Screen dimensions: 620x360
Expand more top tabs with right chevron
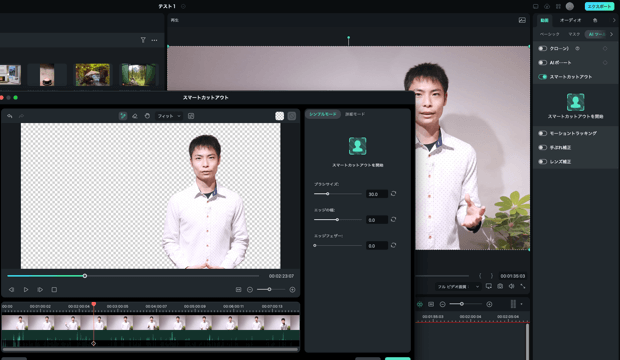pyautogui.click(x=614, y=20)
